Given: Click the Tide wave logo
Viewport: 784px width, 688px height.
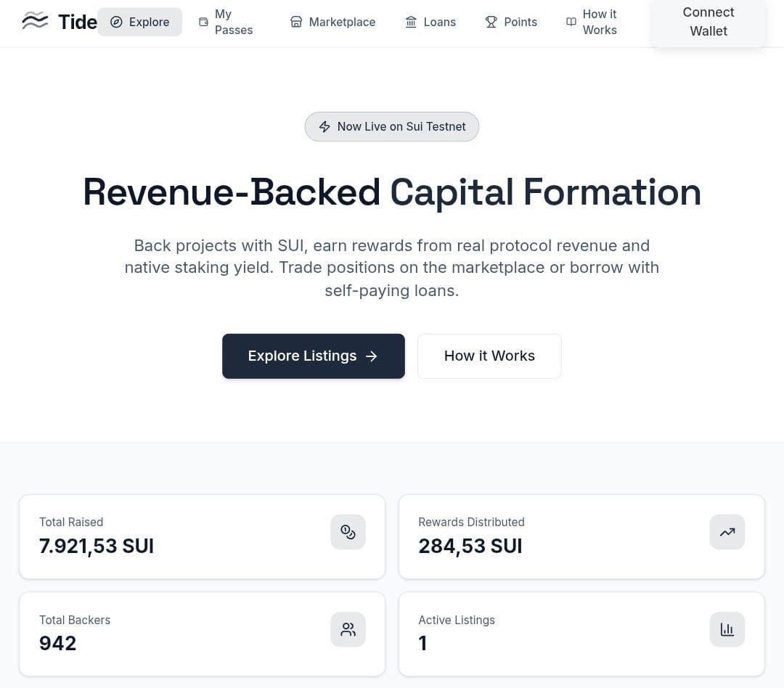Looking at the screenshot, I should pos(34,22).
